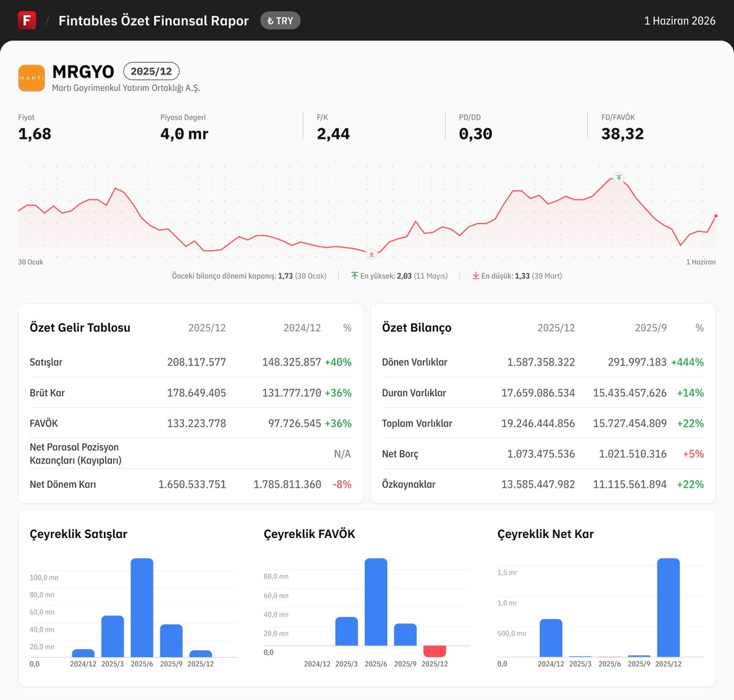734x700 pixels.
Task: Click the 30 Ocak chart start label
Action: click(31, 262)
